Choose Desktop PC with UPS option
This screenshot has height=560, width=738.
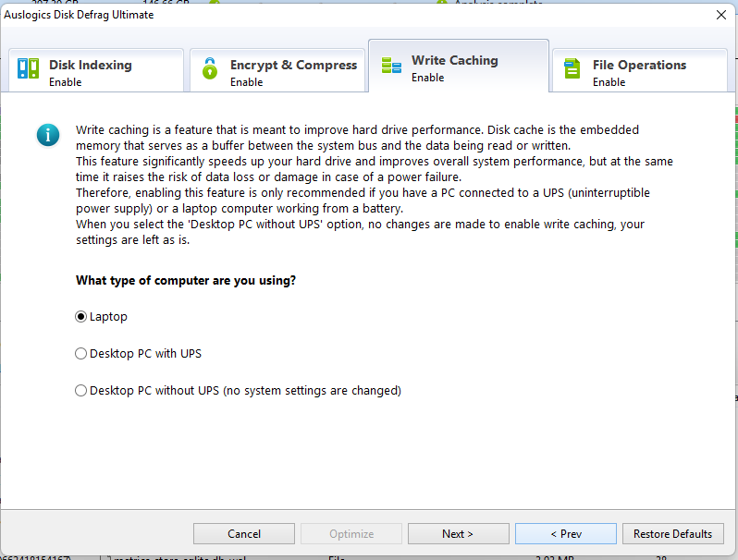click(81, 353)
